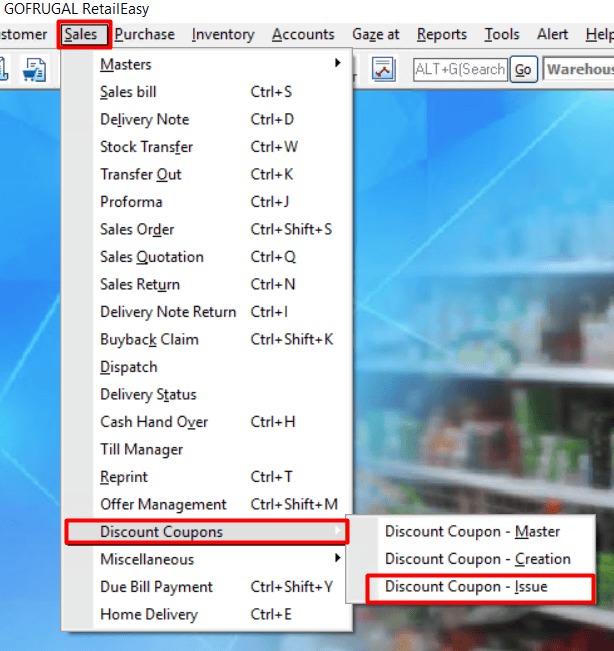Expand Discount Coupons submenu
This screenshot has width=614, height=651.
(206, 532)
